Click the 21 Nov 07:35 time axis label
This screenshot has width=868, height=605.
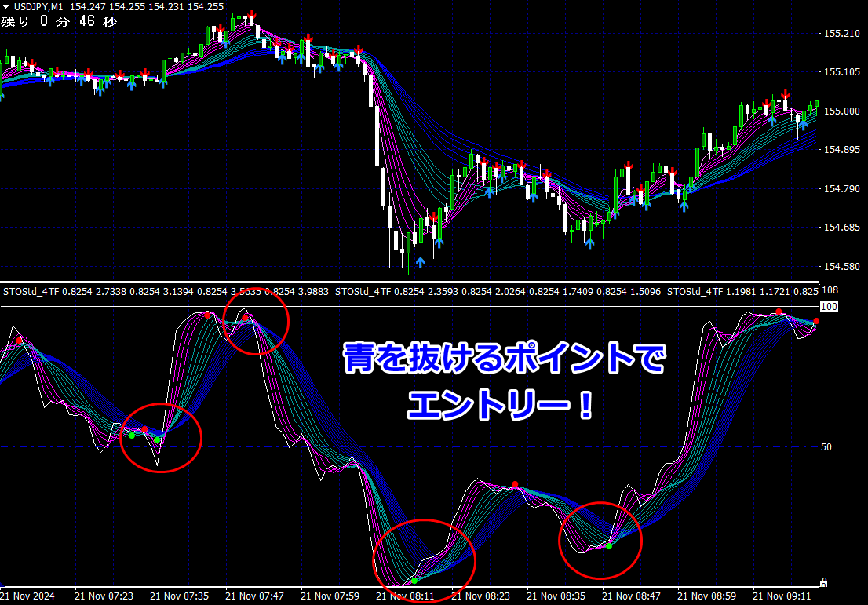pyautogui.click(x=180, y=596)
